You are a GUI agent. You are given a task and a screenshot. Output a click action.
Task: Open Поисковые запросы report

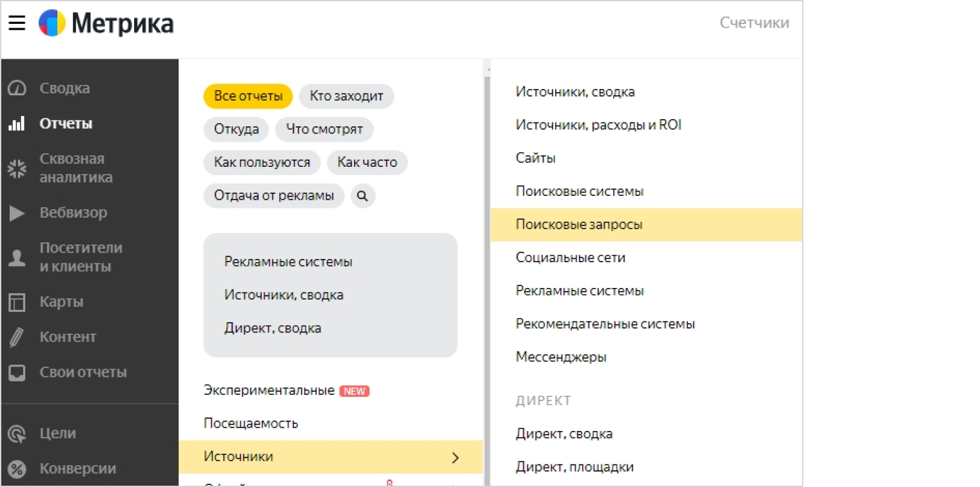(x=579, y=225)
